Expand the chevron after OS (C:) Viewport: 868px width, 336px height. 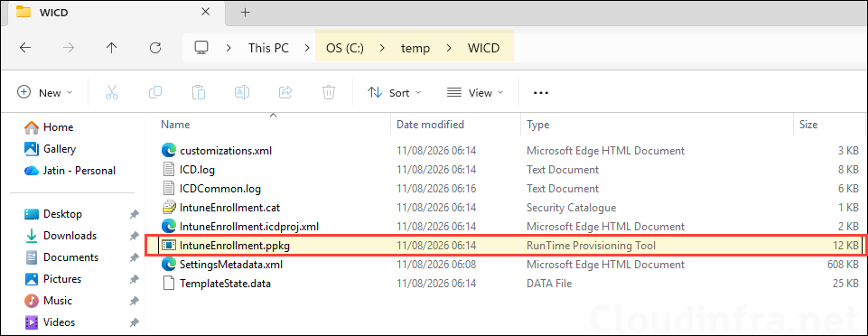pyautogui.click(x=382, y=48)
